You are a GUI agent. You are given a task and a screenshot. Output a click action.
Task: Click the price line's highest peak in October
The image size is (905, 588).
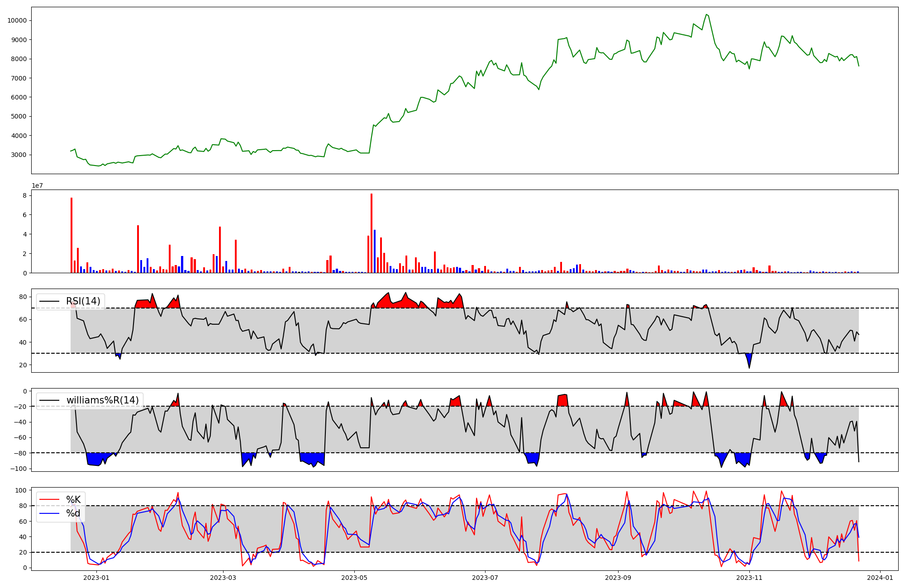706,14
